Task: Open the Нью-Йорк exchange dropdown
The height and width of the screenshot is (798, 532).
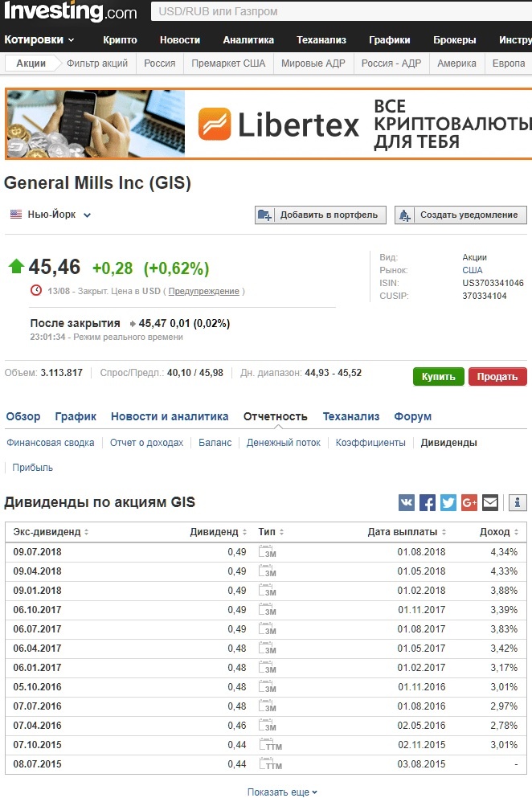Action: [87, 215]
